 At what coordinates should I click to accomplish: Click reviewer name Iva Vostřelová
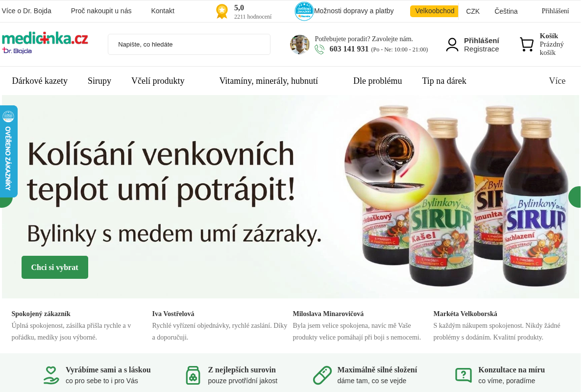(173, 314)
